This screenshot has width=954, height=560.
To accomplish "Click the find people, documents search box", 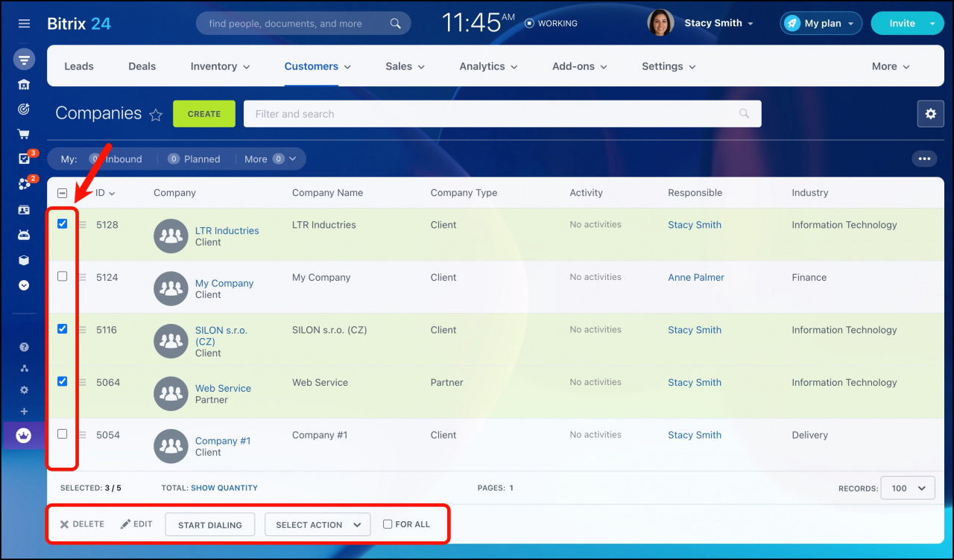I will (303, 23).
